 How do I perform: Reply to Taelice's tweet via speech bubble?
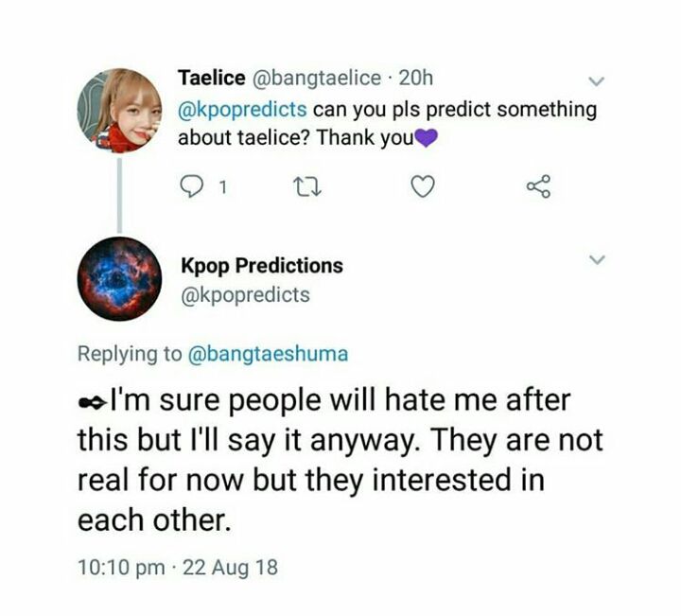tap(190, 189)
